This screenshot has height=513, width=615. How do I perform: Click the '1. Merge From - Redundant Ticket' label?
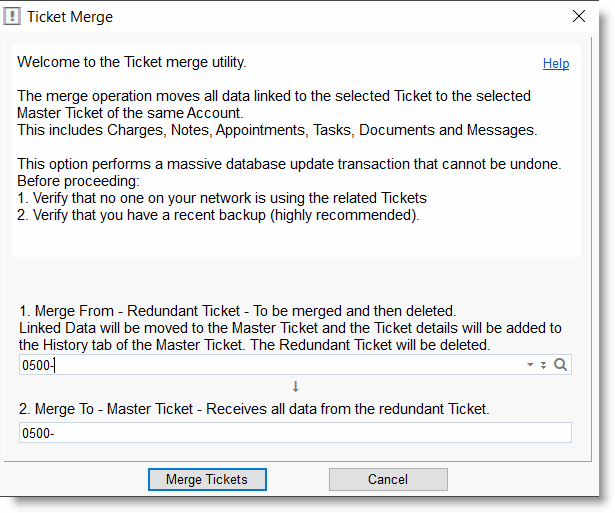tap(237, 311)
